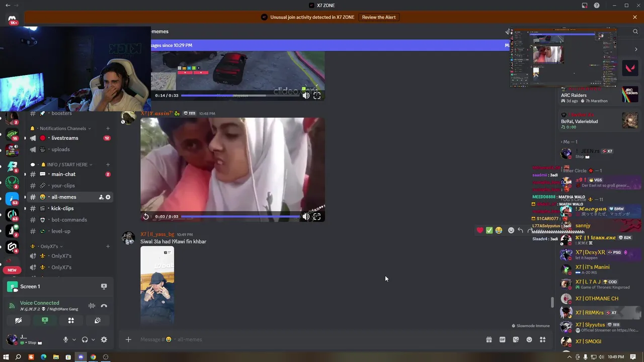644x362 pixels.
Task: Open the main-chat channel
Action: (63, 174)
